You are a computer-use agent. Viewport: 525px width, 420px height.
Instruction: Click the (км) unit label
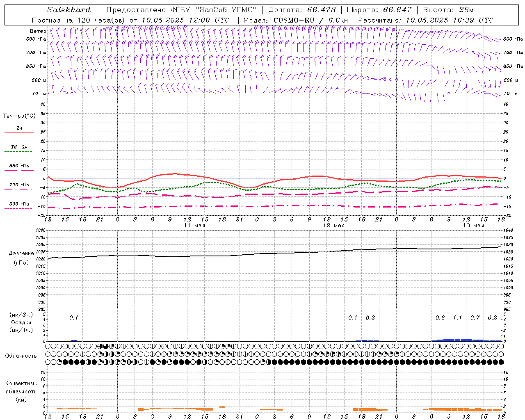(21, 399)
